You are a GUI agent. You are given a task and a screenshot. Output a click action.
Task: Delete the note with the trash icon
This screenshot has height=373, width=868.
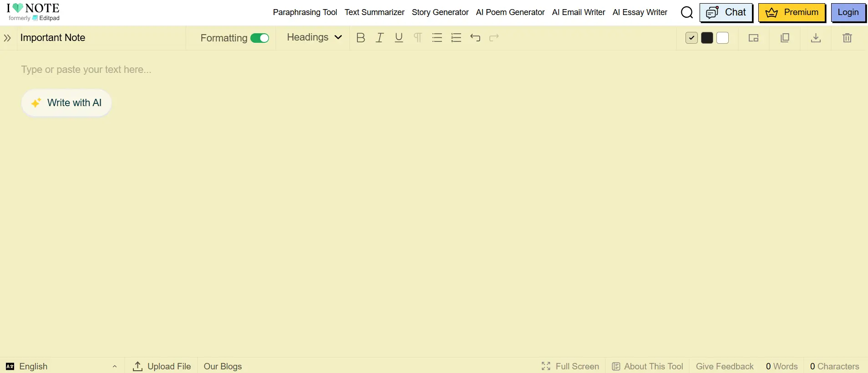tap(847, 38)
